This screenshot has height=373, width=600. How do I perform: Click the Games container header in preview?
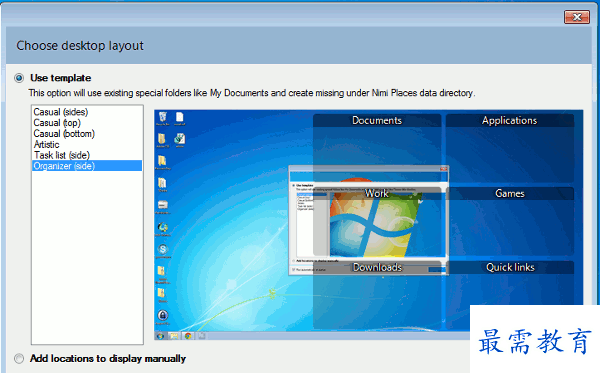(x=510, y=194)
